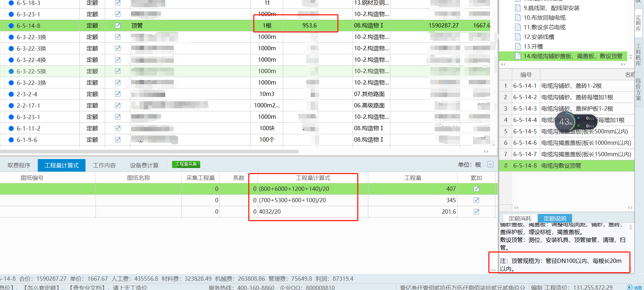Click the blue dot icon of row 2-3-2-4

(x=11, y=94)
